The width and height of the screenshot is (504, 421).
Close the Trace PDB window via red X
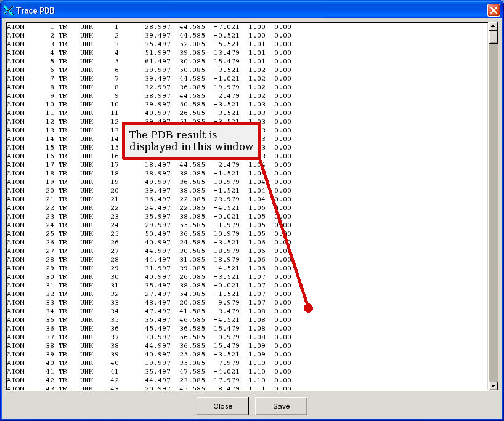[x=493, y=10]
